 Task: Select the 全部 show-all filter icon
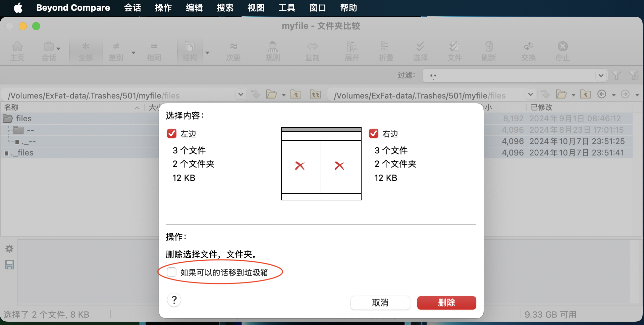pos(86,51)
